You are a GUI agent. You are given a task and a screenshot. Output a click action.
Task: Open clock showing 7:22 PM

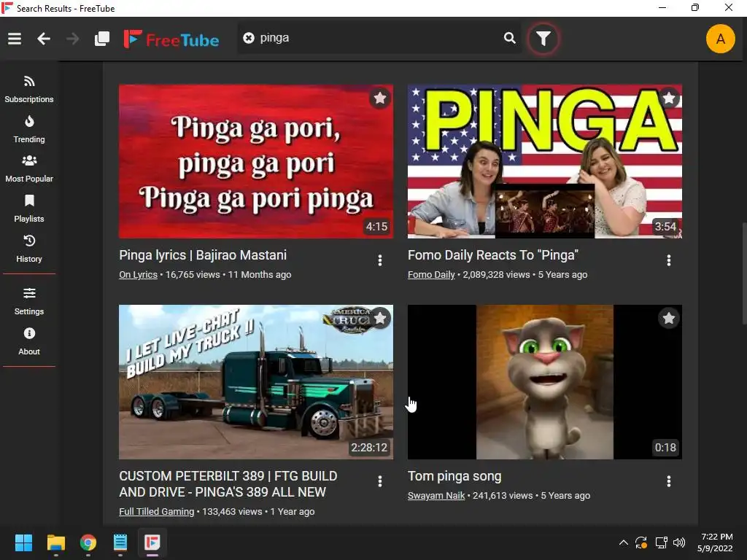coord(716,542)
